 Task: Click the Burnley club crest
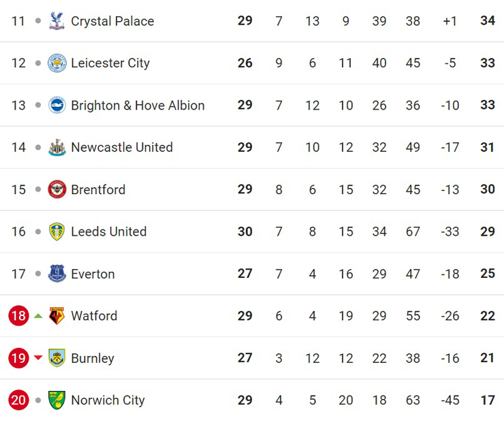click(57, 358)
